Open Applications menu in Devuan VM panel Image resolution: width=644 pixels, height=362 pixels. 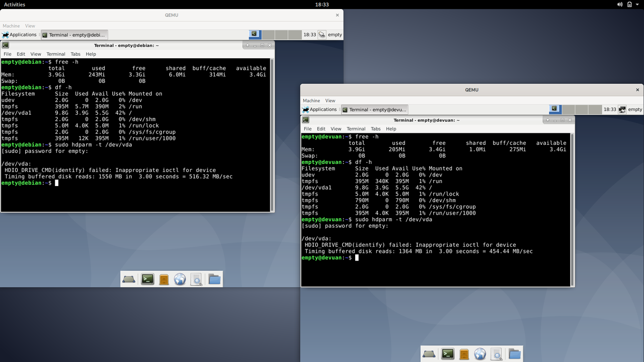point(319,110)
